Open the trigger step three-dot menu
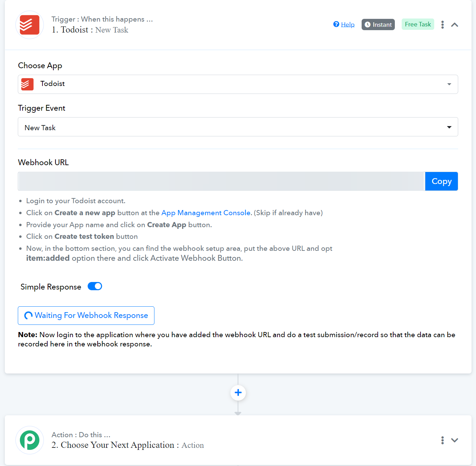 442,25
